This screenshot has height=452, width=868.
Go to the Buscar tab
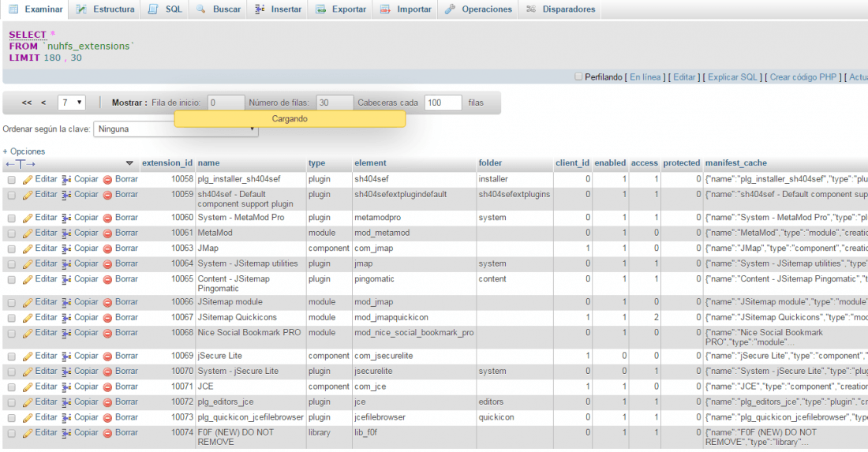coord(218,9)
